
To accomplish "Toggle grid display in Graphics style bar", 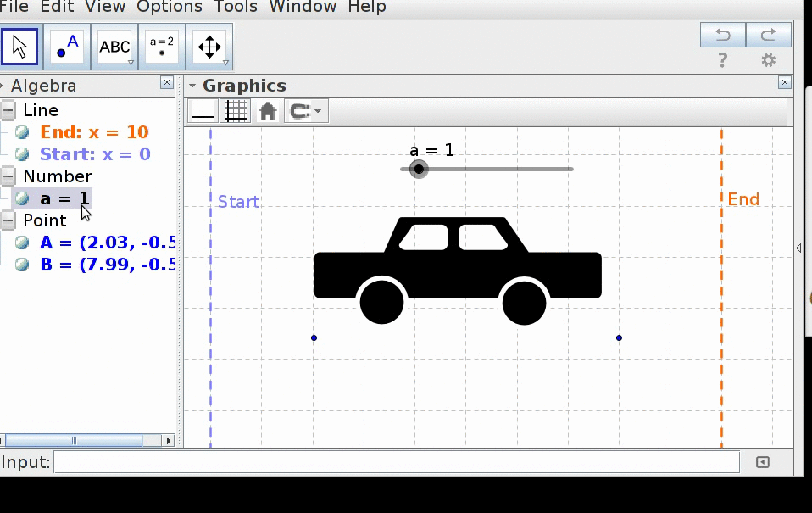I will click(235, 111).
